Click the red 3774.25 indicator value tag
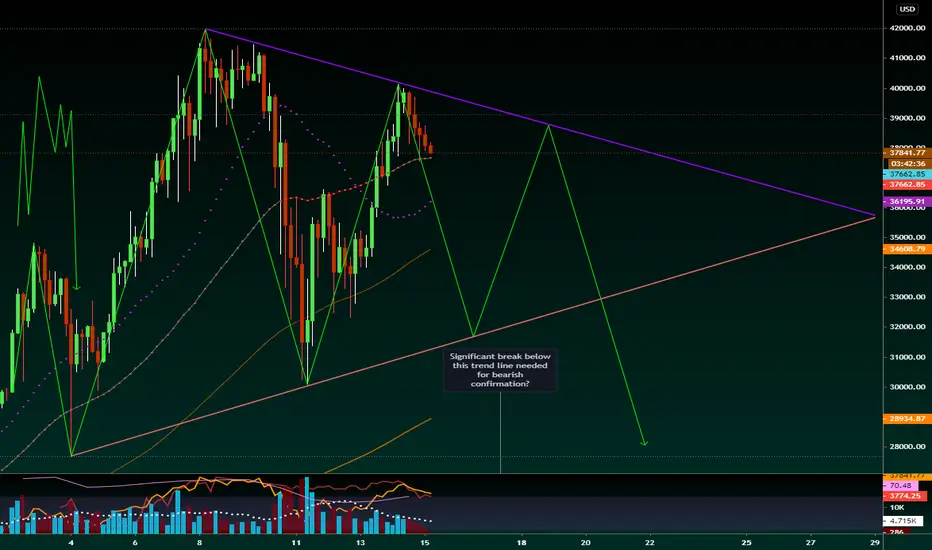The width and height of the screenshot is (932, 550). tap(905, 496)
